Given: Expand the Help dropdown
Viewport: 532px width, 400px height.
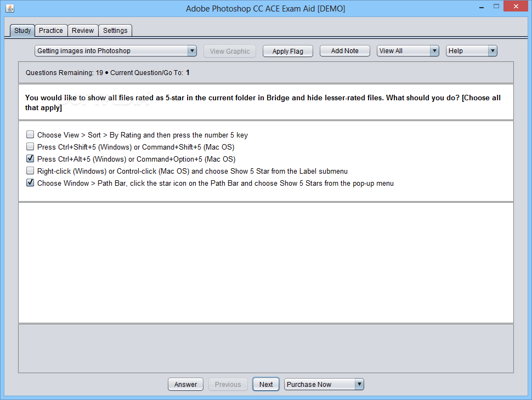Looking at the screenshot, I should [471, 51].
